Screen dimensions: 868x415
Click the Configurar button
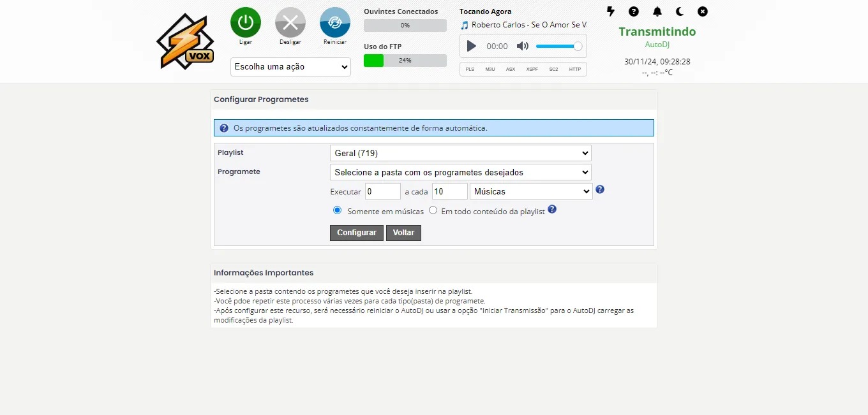point(356,233)
